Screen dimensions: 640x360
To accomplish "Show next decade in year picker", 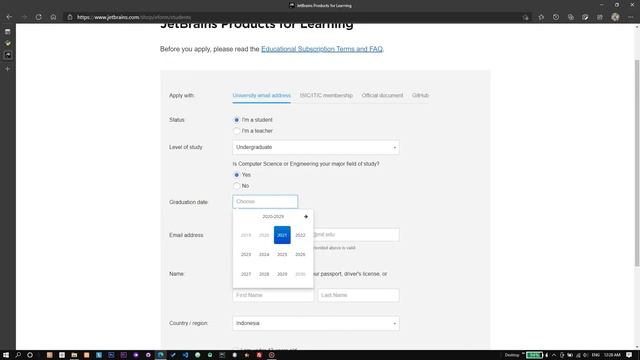I will [306, 217].
